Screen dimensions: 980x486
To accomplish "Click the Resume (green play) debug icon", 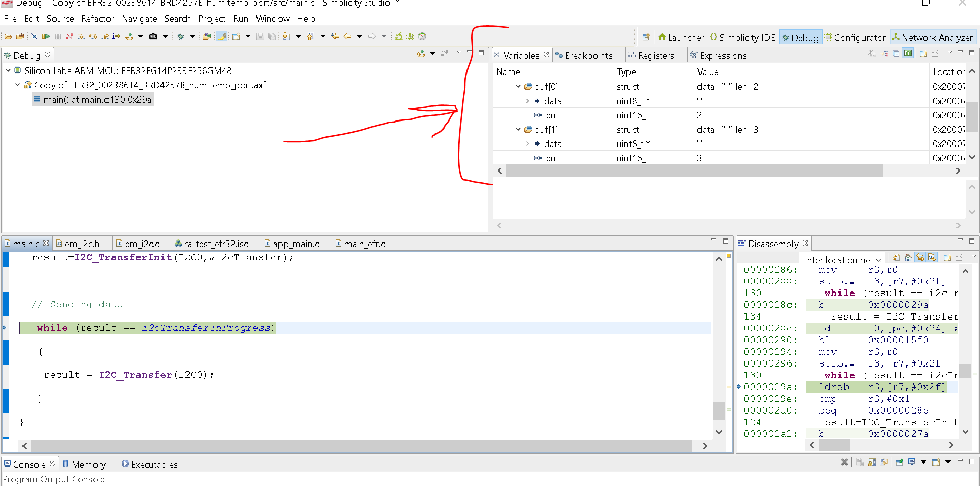I will pos(46,36).
